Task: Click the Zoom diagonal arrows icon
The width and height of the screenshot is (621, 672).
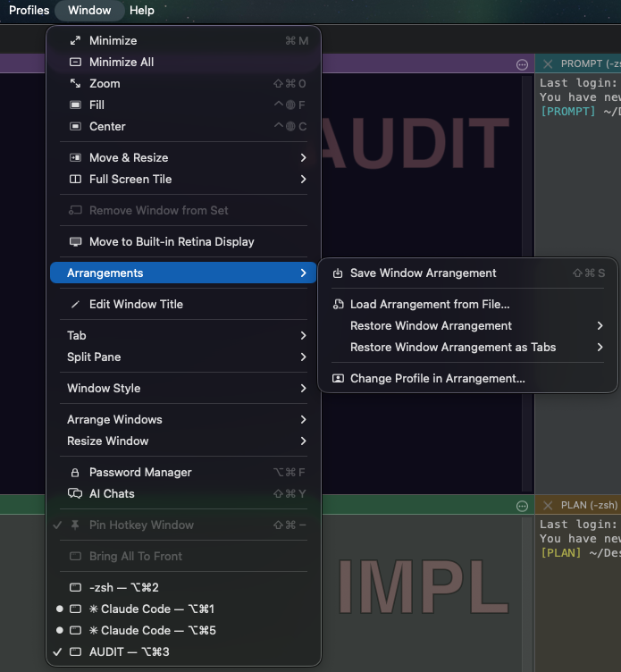Action: click(x=75, y=84)
